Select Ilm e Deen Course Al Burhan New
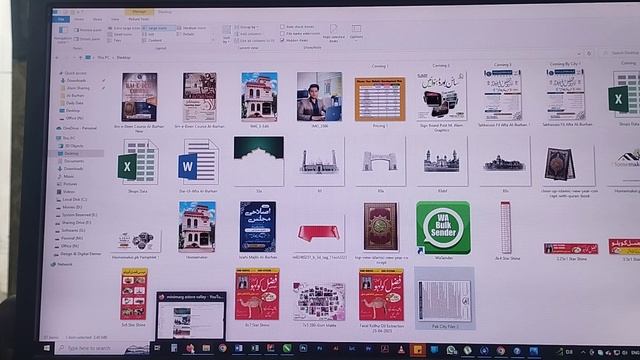 [139, 102]
